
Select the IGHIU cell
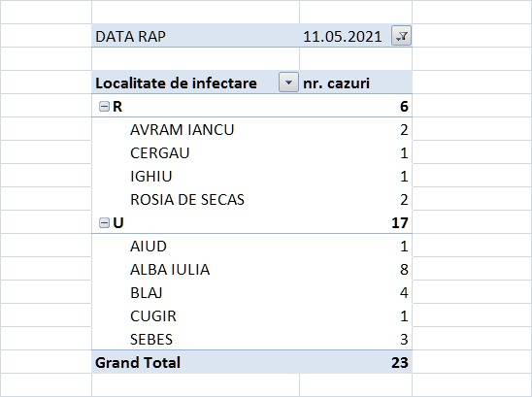(196, 176)
